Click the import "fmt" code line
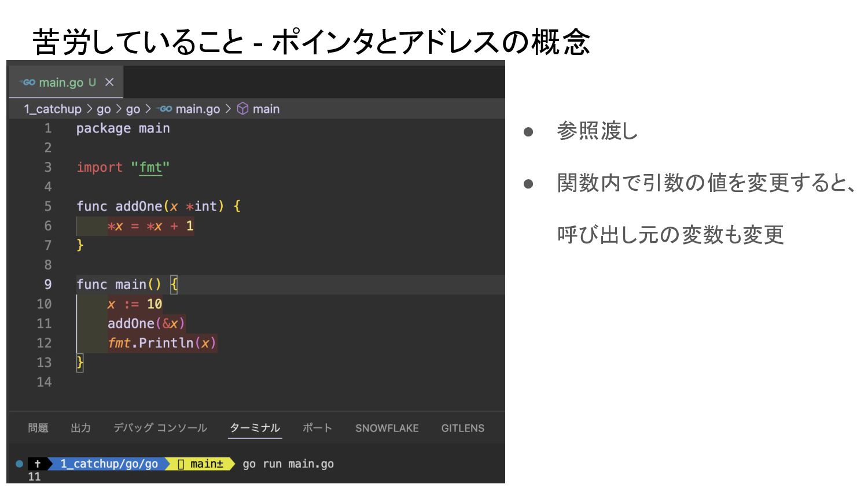This screenshot has height=488, width=868. [123, 167]
